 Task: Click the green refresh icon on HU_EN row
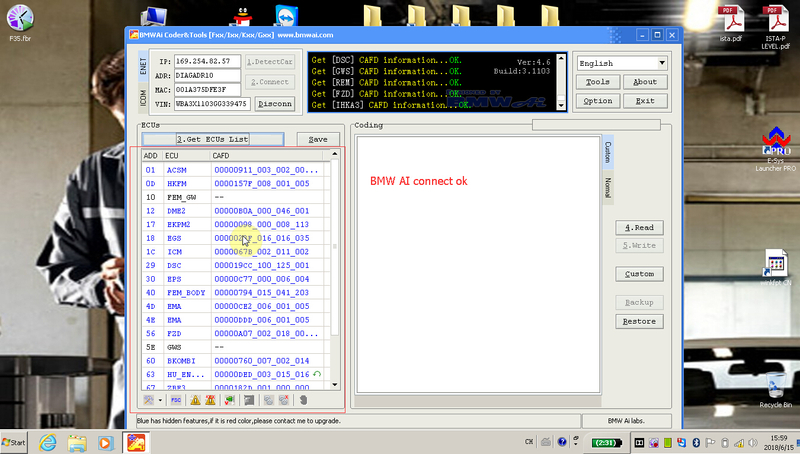pyautogui.click(x=317, y=374)
